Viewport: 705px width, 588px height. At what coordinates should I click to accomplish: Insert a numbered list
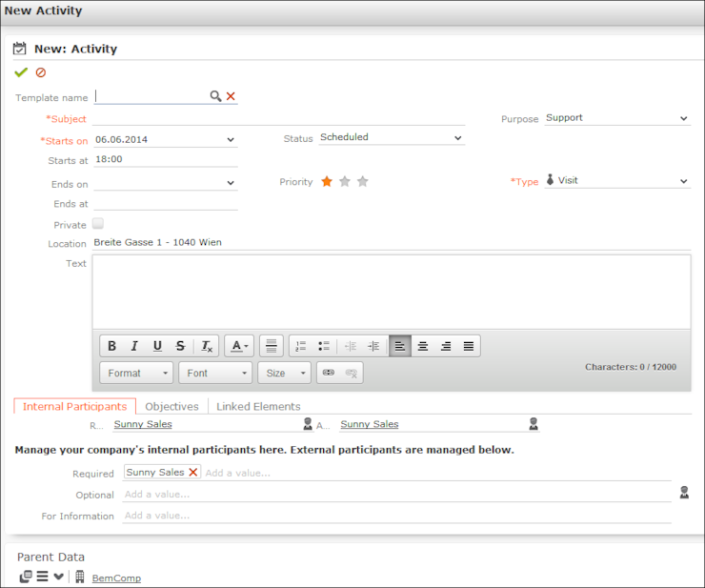[300, 346]
